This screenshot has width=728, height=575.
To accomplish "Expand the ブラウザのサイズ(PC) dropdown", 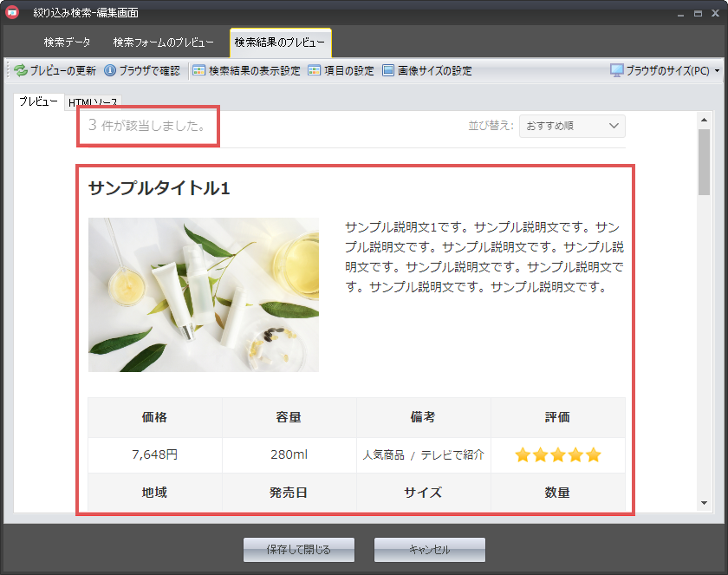I will 666,71.
